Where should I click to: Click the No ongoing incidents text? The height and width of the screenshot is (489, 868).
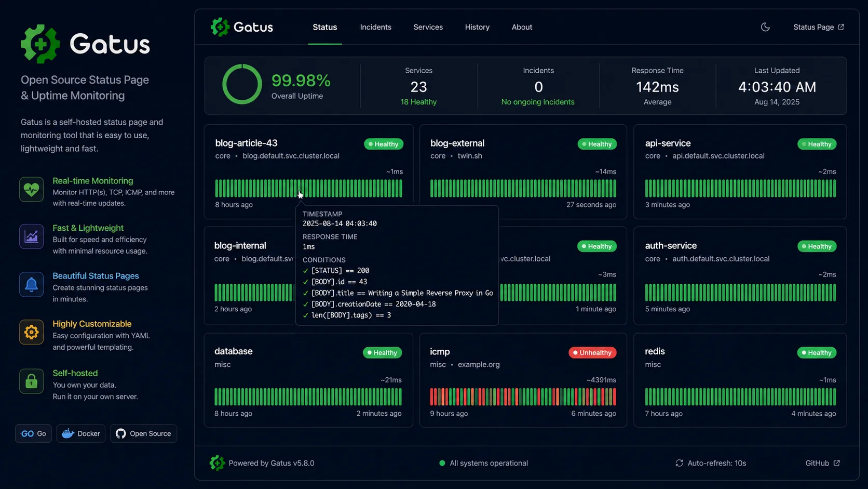[538, 102]
